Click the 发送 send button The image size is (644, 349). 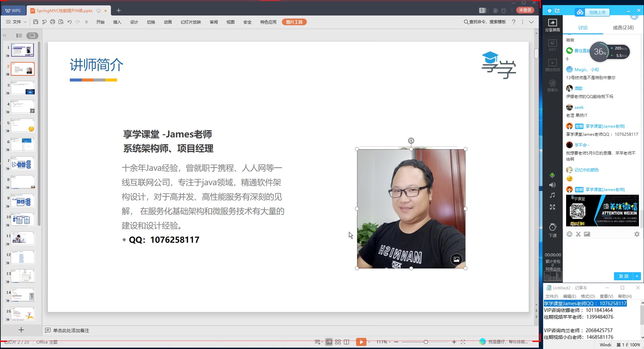click(x=623, y=276)
